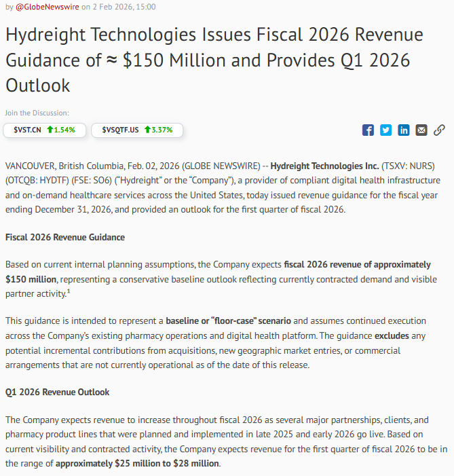
Task: Click the publication date 2 Feb 2026, 15:00
Action: click(124, 7)
